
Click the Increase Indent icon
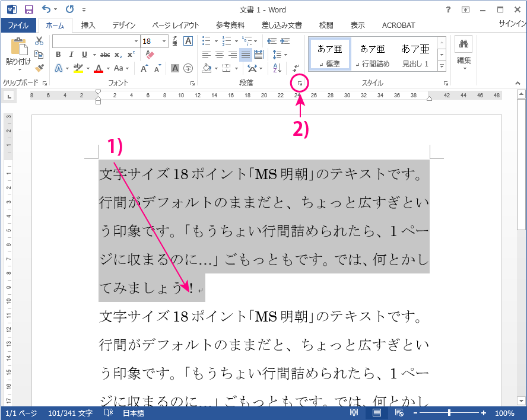point(285,41)
